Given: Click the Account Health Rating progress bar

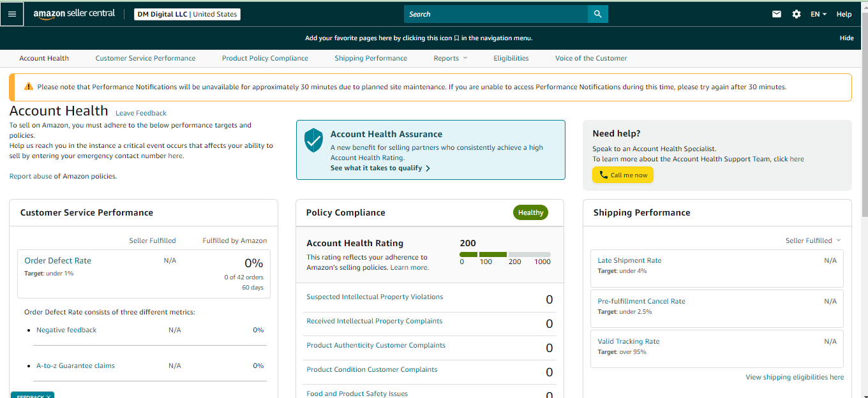Looking at the screenshot, I should (x=505, y=254).
